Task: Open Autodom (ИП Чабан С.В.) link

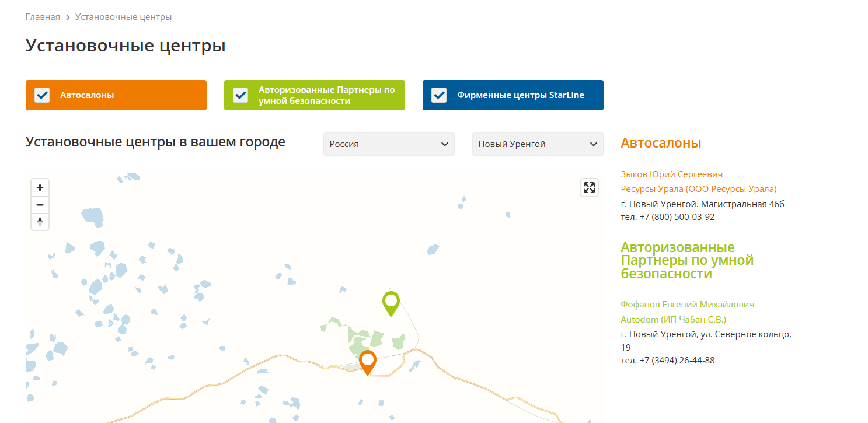Action: point(673,320)
